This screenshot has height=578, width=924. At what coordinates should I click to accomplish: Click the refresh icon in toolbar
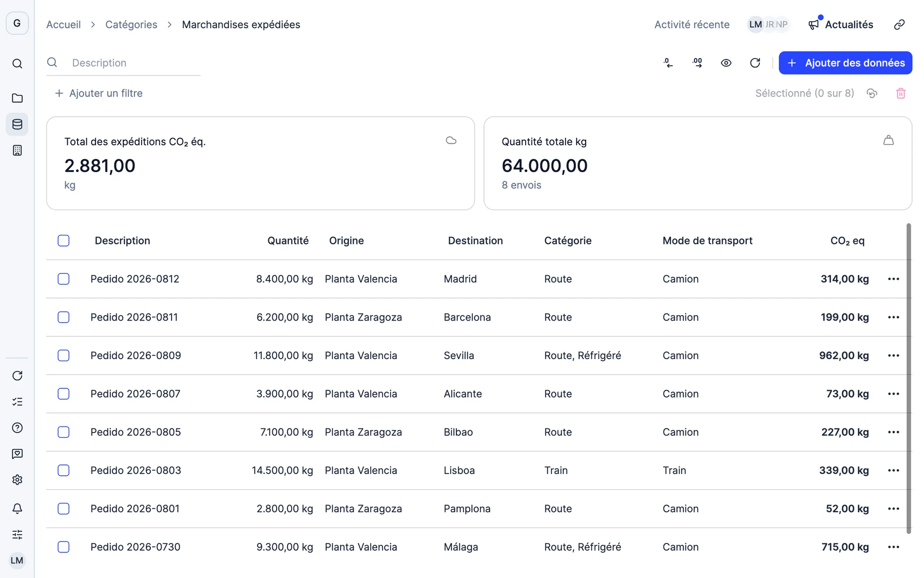click(755, 63)
